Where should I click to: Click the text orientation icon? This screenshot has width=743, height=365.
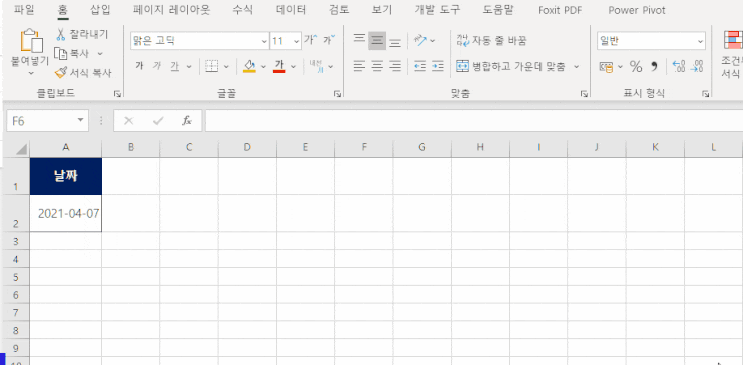pyautogui.click(x=420, y=41)
